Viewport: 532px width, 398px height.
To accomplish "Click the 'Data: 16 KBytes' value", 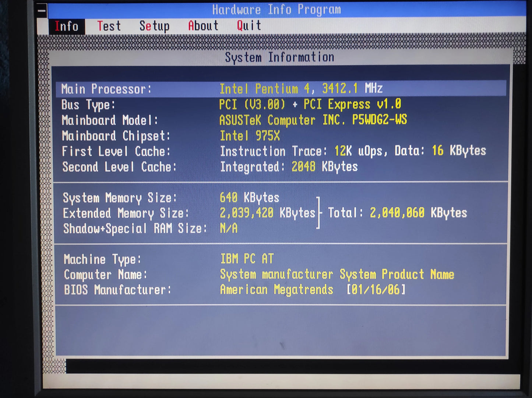I will click(440, 151).
